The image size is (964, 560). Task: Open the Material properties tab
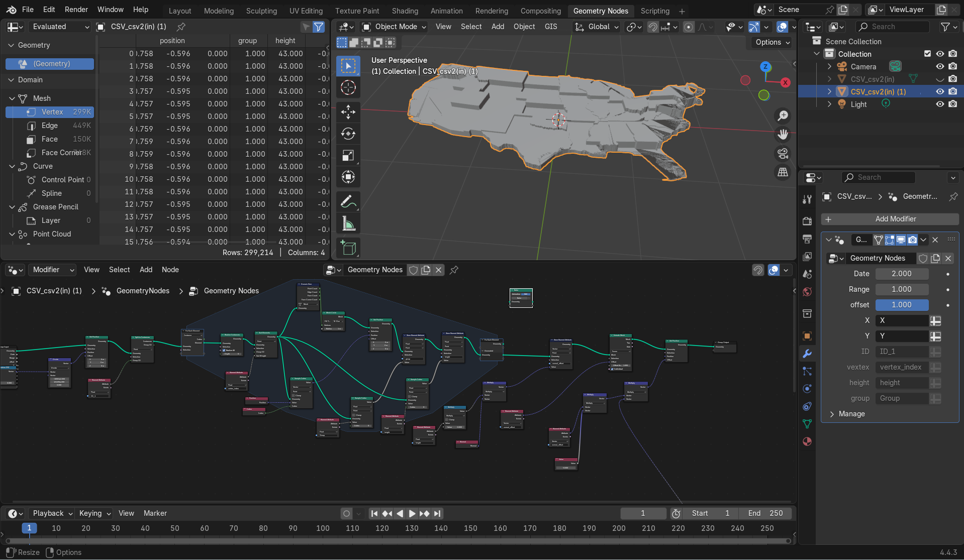pyautogui.click(x=807, y=441)
